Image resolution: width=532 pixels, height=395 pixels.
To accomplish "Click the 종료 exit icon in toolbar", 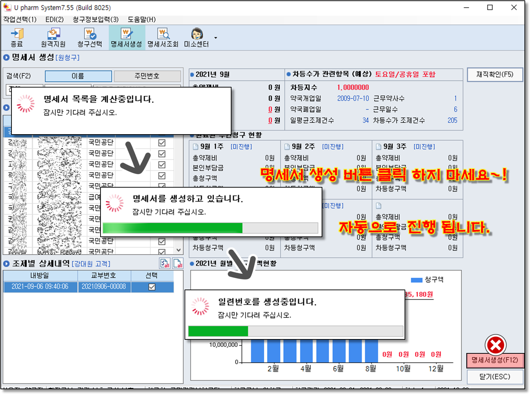I will click(17, 37).
